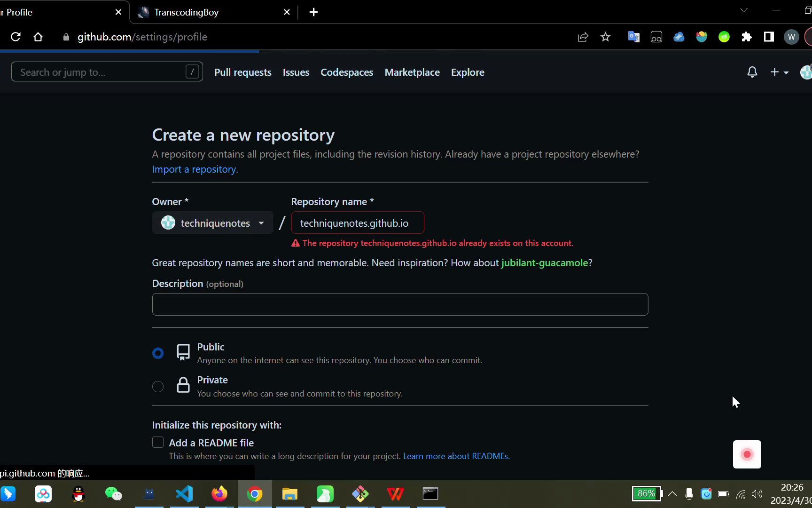Open Explore in GitHub nav
The width and height of the screenshot is (812, 508).
(x=468, y=72)
